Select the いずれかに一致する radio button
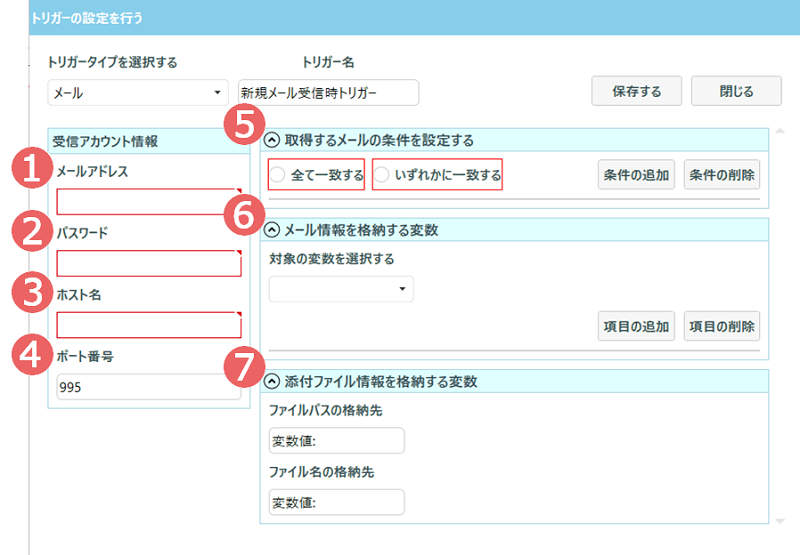800x555 pixels. pos(381,175)
